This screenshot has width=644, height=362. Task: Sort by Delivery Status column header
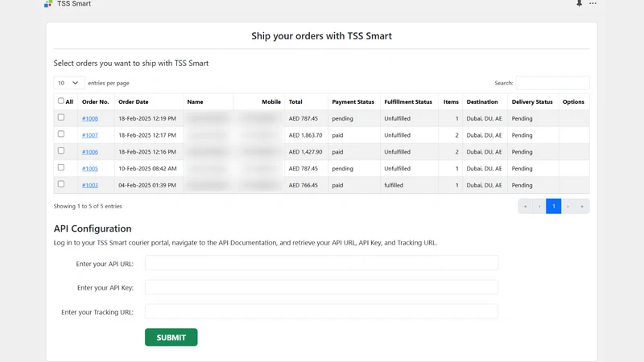[532, 102]
